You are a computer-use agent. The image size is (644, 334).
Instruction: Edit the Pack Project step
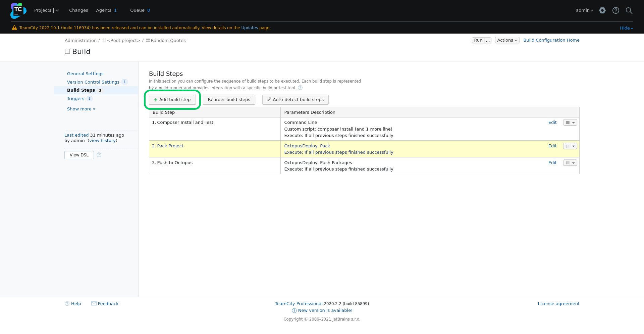(552, 146)
